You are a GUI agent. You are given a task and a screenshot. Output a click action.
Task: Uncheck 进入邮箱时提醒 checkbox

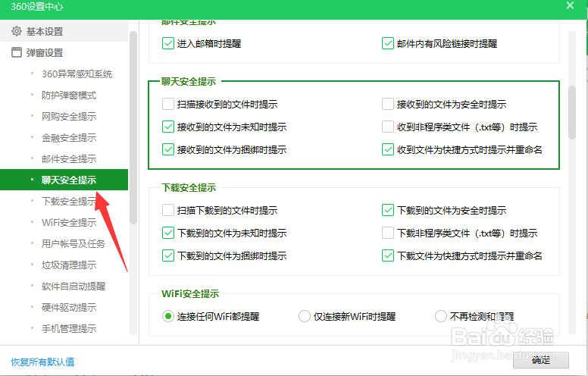tap(168, 43)
